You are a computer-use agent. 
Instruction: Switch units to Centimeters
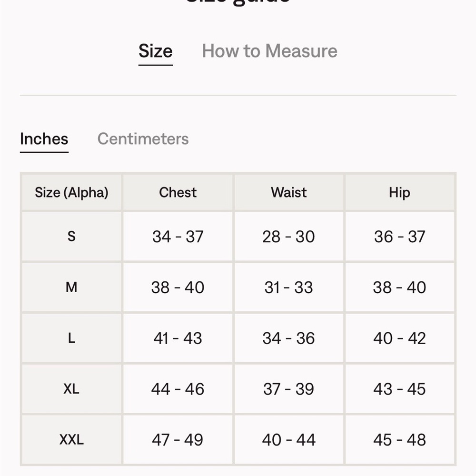[143, 139]
